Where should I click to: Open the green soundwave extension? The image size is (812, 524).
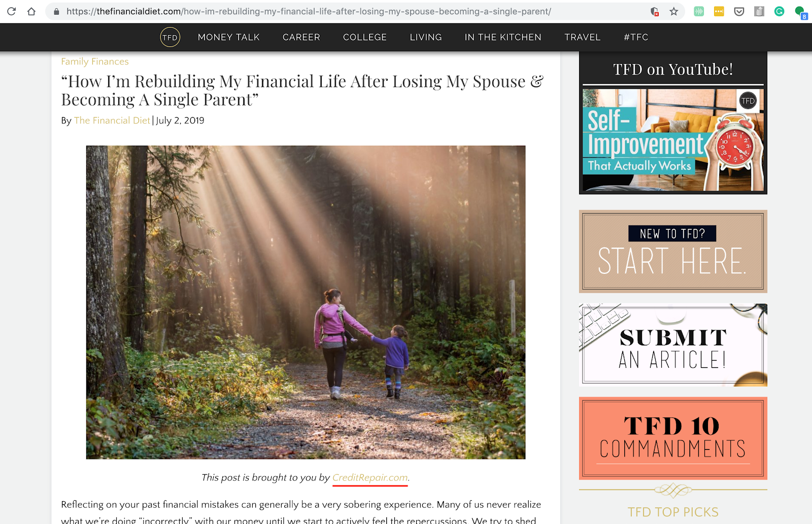click(699, 11)
